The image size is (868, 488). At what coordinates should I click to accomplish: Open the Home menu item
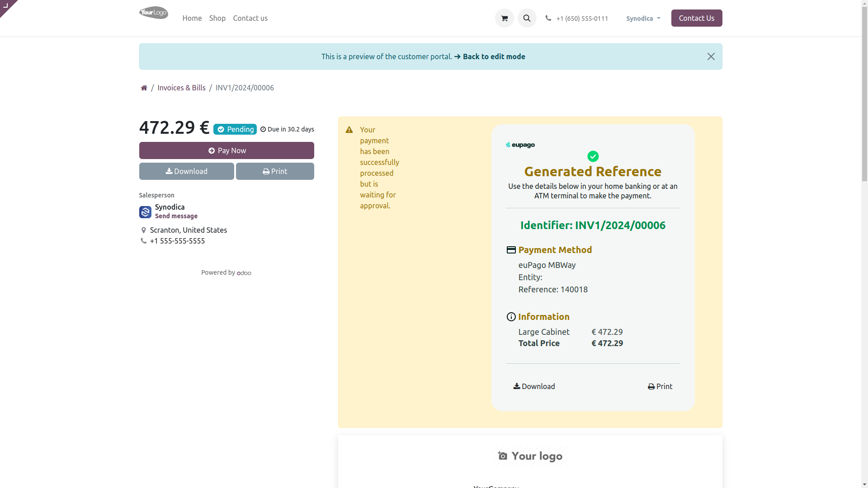point(192,18)
